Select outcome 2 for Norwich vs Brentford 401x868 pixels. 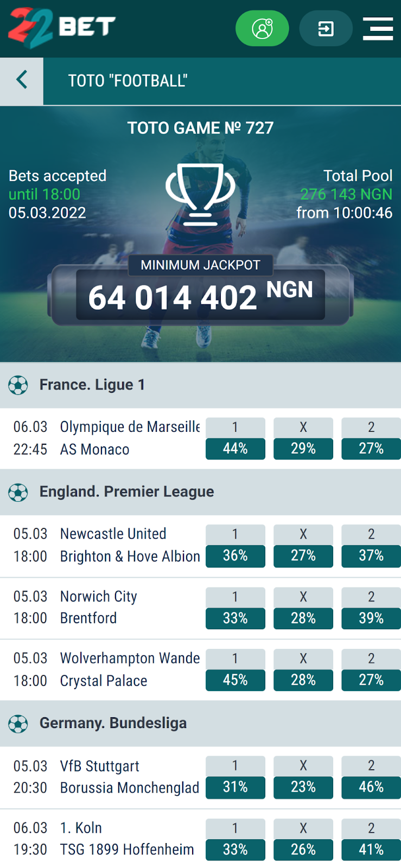click(371, 608)
